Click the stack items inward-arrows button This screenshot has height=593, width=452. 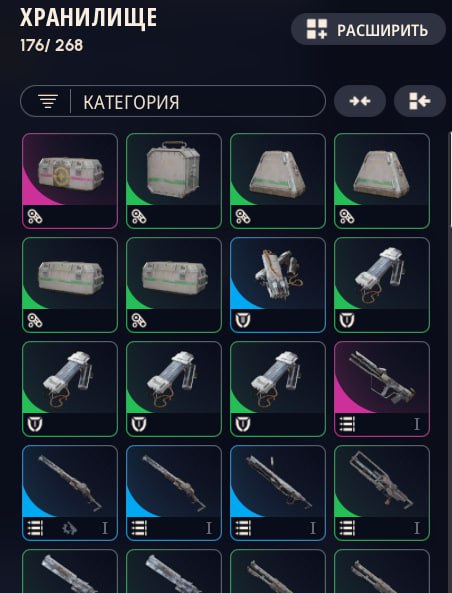point(360,101)
